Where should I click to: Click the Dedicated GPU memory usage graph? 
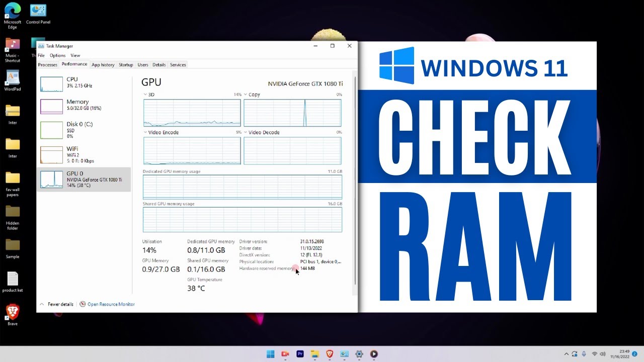[242, 187]
